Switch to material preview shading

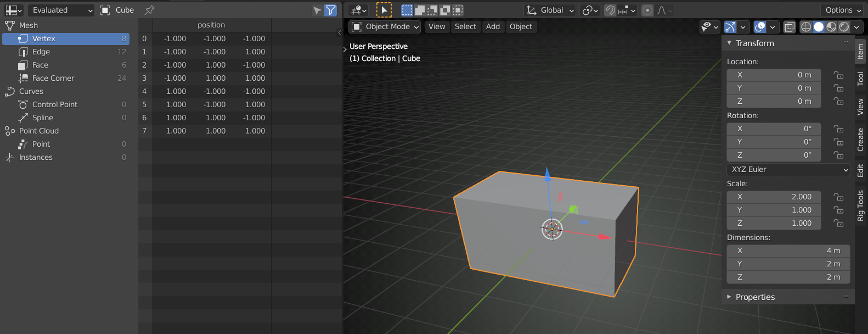(831, 26)
